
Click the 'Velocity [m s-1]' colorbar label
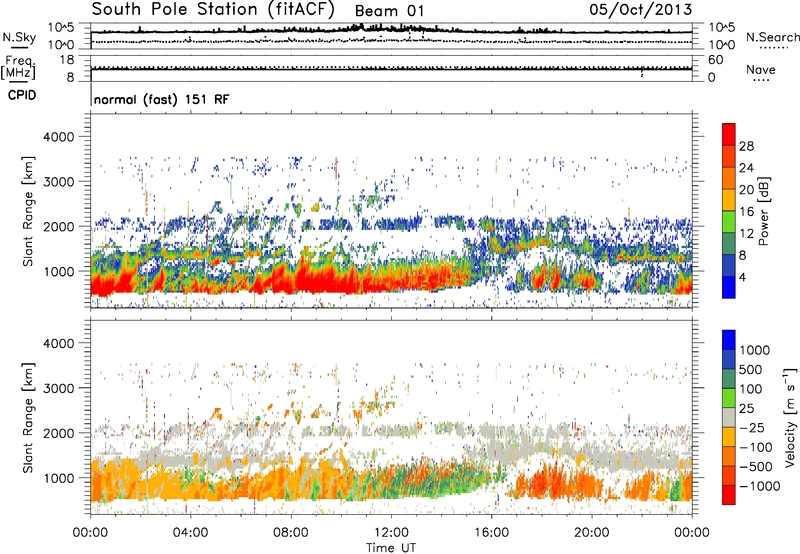point(790,417)
